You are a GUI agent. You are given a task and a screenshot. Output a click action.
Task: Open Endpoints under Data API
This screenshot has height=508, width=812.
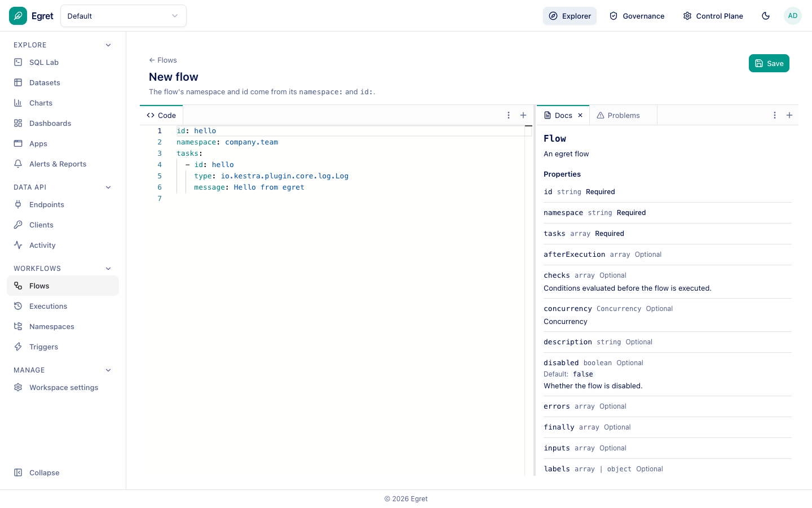pos(63,205)
